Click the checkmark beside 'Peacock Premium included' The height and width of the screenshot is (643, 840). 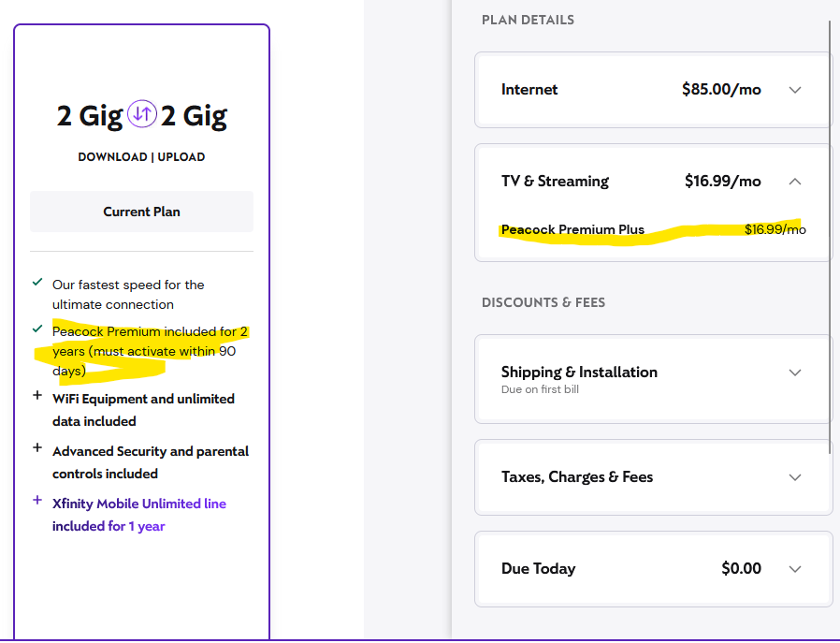coord(37,329)
